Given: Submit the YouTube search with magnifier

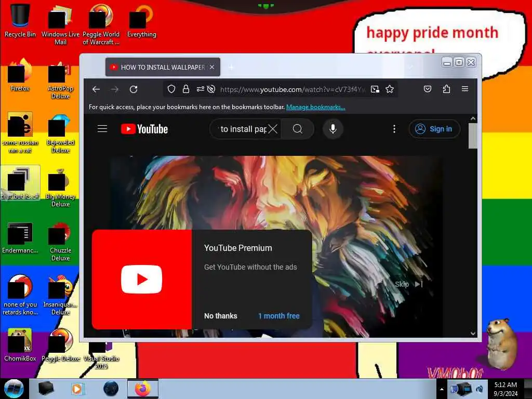Looking at the screenshot, I should coord(298,129).
